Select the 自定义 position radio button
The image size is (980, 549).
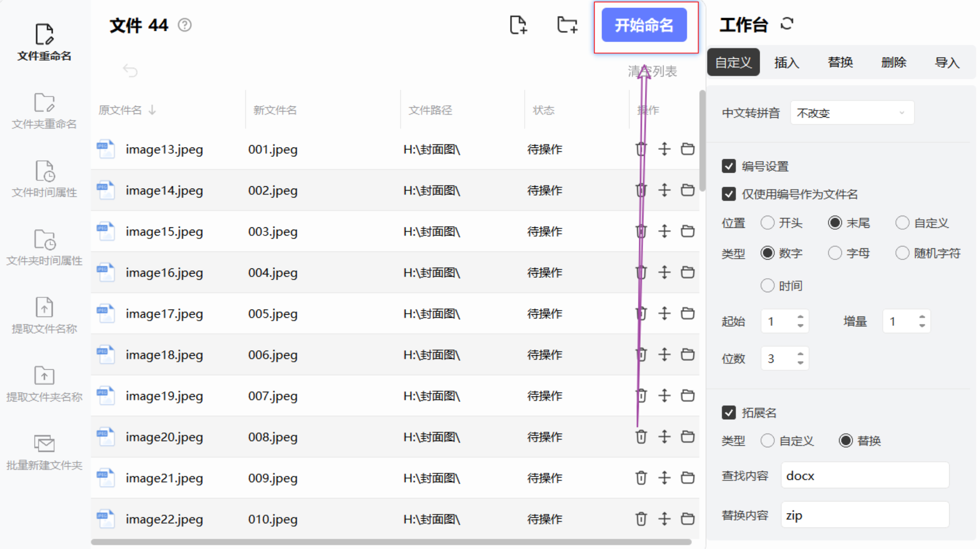click(903, 223)
